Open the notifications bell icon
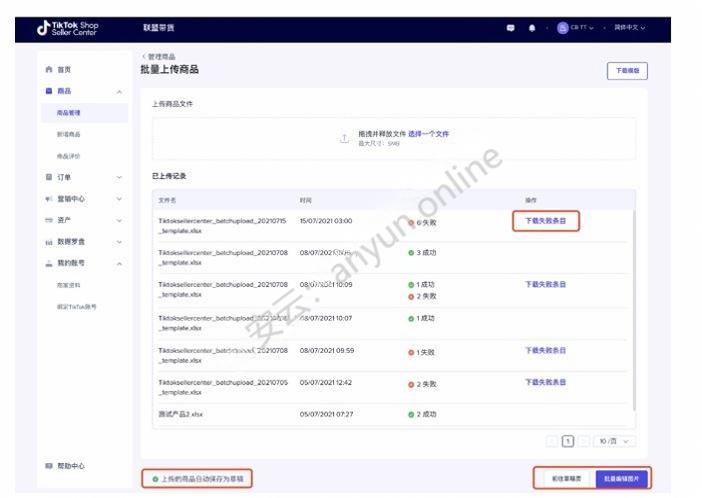702x498 pixels. 532,28
